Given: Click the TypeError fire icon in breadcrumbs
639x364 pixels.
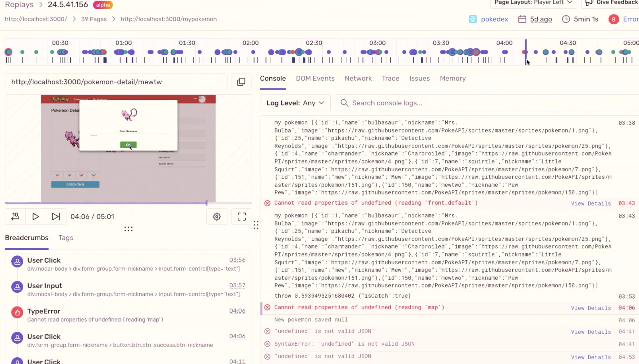Looking at the screenshot, I should point(17,312).
